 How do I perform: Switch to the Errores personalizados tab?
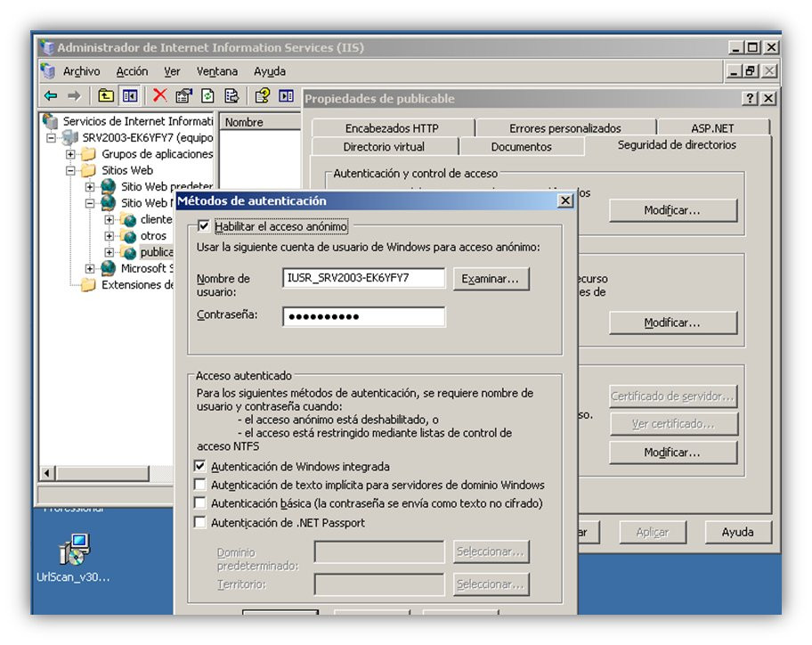click(x=565, y=128)
